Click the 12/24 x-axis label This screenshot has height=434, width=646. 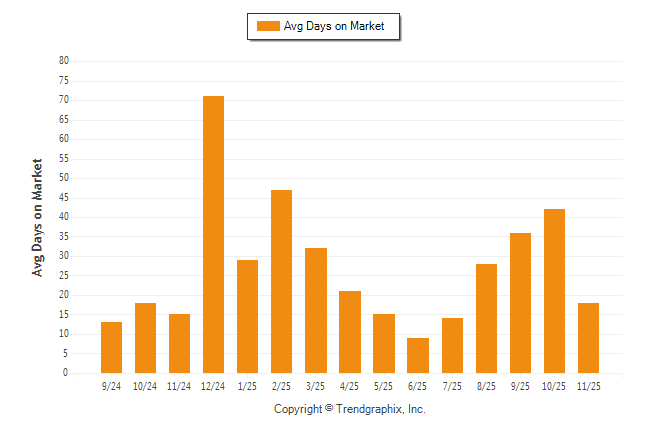click(x=213, y=386)
